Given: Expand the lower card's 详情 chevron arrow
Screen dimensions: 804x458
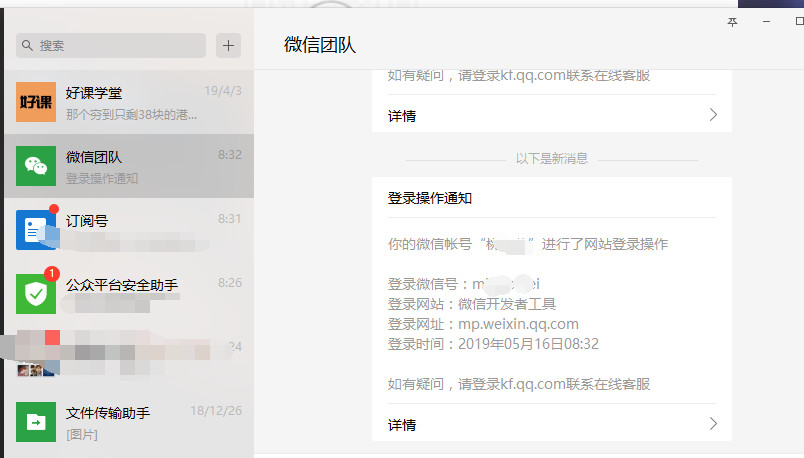Looking at the screenshot, I should click(713, 424).
